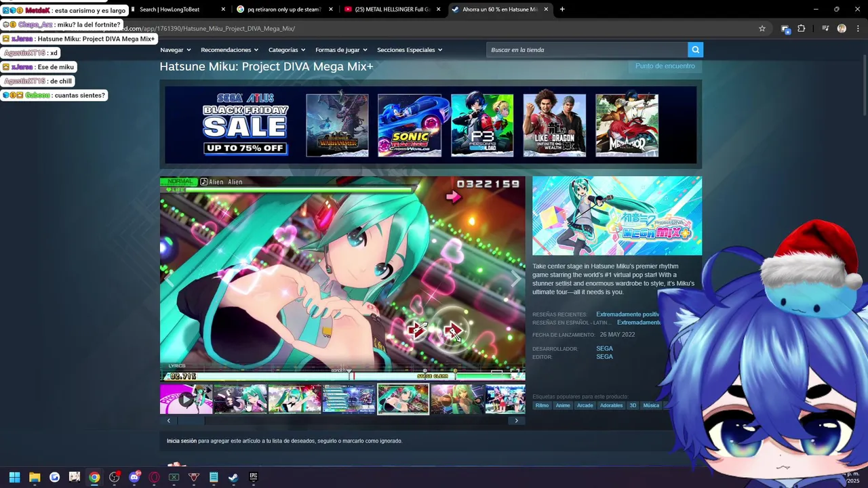The width and height of the screenshot is (868, 488).
Task: Click 'Buscar en la tienda' search field
Action: (587, 49)
